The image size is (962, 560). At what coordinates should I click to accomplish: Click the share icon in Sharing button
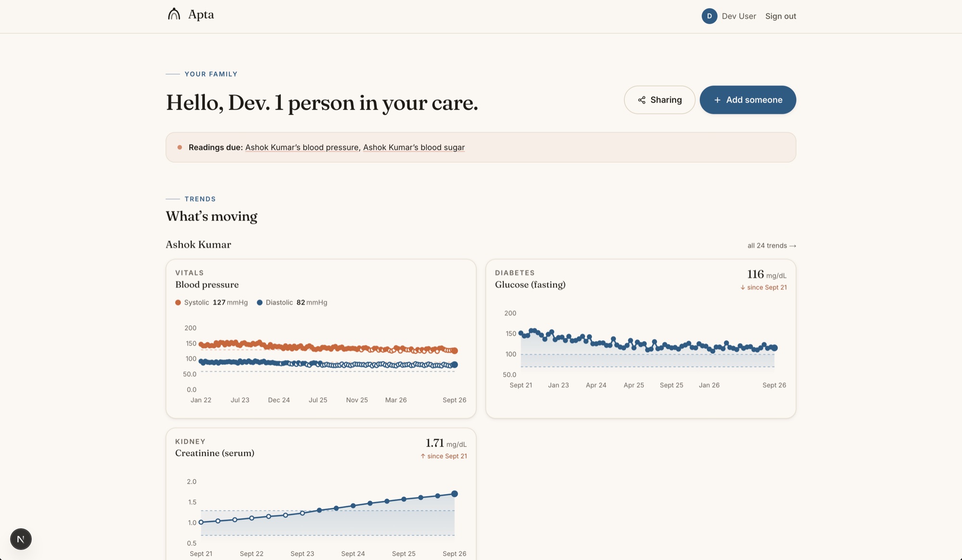pos(642,100)
